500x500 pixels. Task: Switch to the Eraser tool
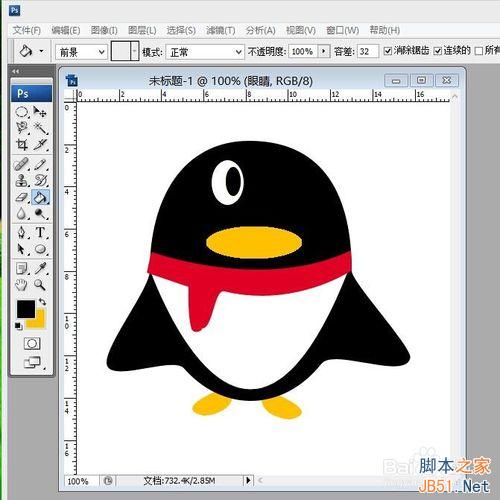click(22, 197)
